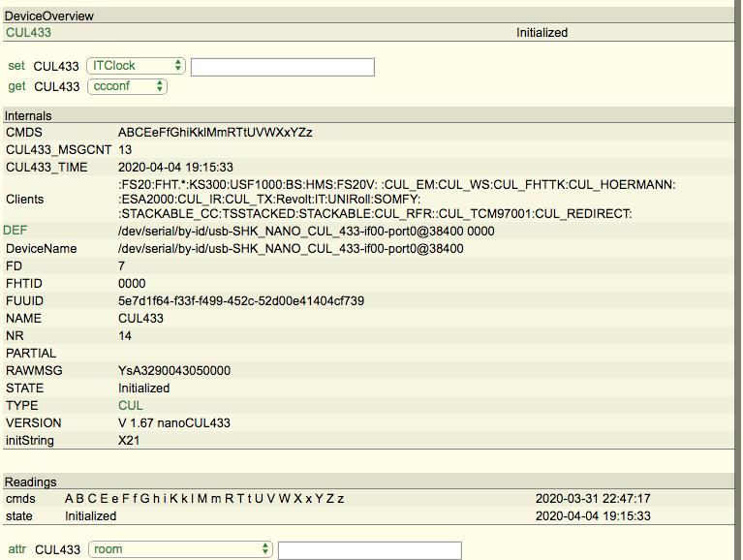Select the CMDS value ABCEeFfGhiKklMmRTtUVWXxYZz
The height and width of the screenshot is (560, 743).
(x=215, y=133)
